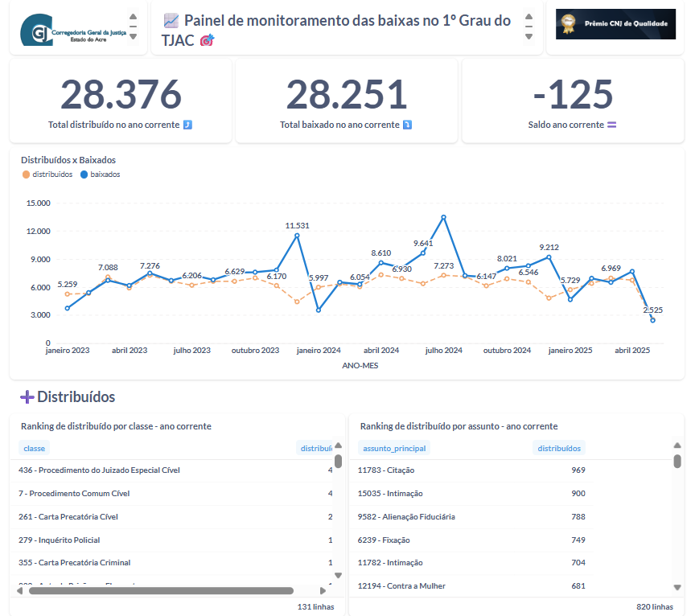Click icon beside Total baixado no ano corrente
691x616 pixels.
click(407, 125)
